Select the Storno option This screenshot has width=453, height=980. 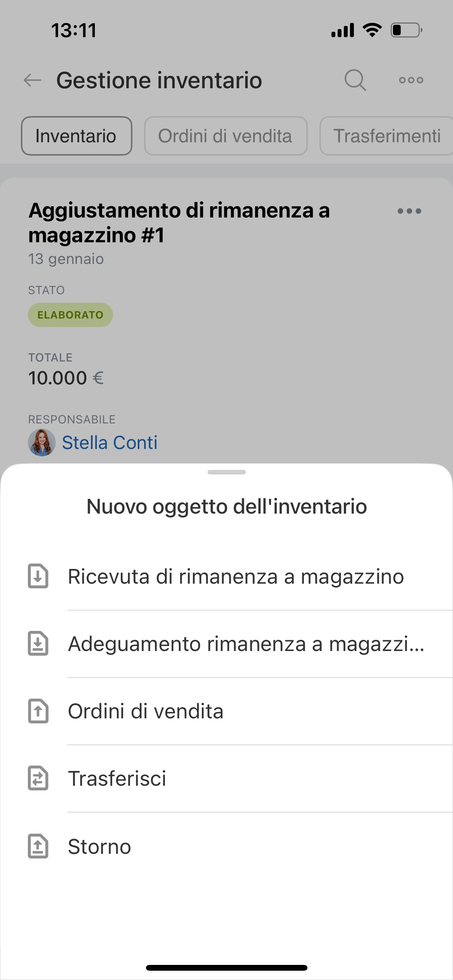click(x=100, y=846)
